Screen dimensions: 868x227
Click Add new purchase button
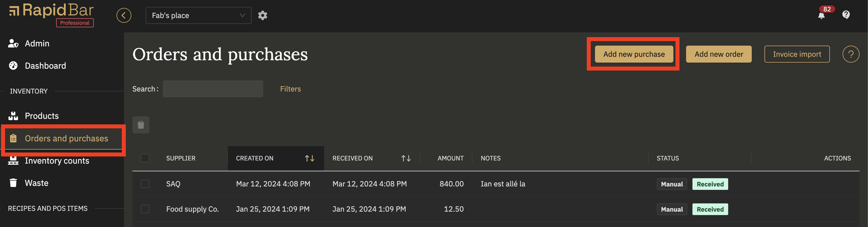634,54
